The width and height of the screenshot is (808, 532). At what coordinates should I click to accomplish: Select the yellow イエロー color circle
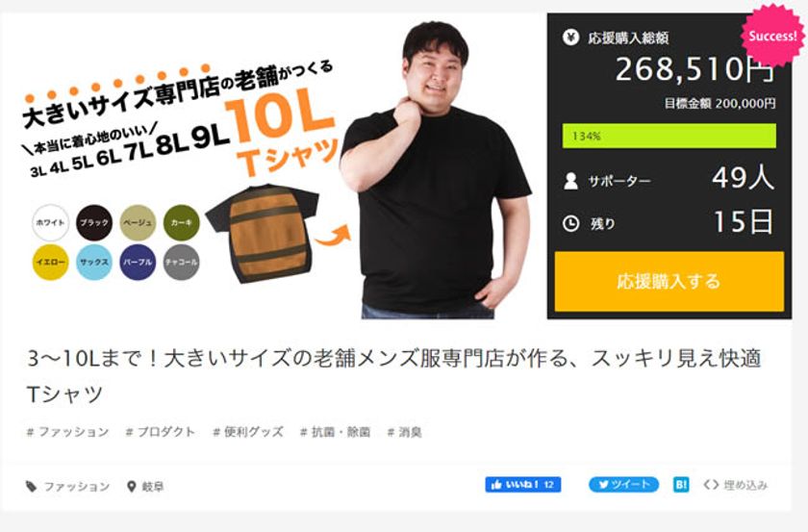click(50, 262)
